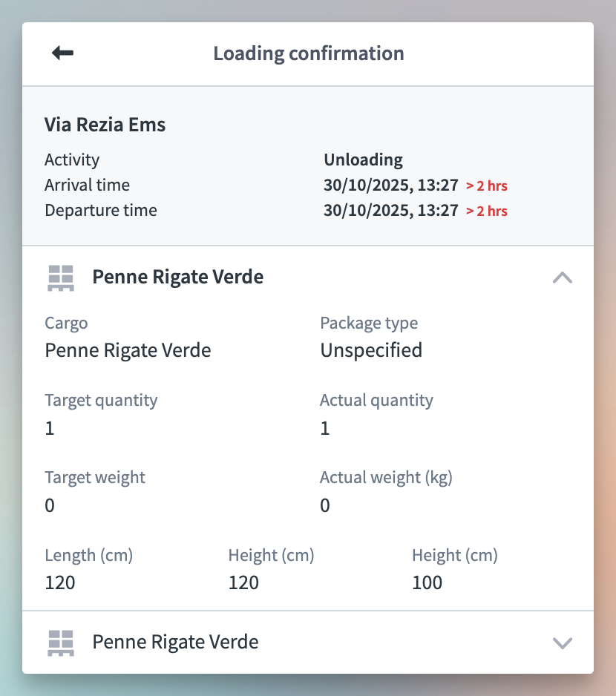Click the middle Height (cm) value 120

point(243,582)
